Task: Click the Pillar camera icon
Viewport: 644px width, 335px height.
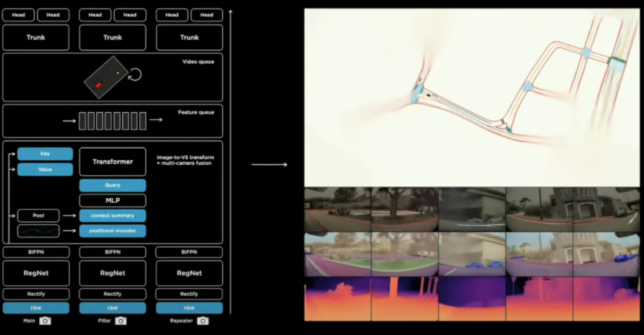Action: pyautogui.click(x=121, y=320)
